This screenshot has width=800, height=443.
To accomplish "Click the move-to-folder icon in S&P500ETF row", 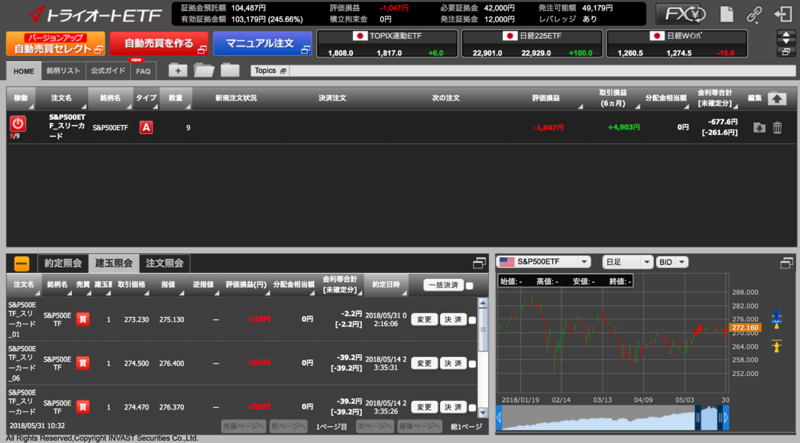I will pos(759,128).
